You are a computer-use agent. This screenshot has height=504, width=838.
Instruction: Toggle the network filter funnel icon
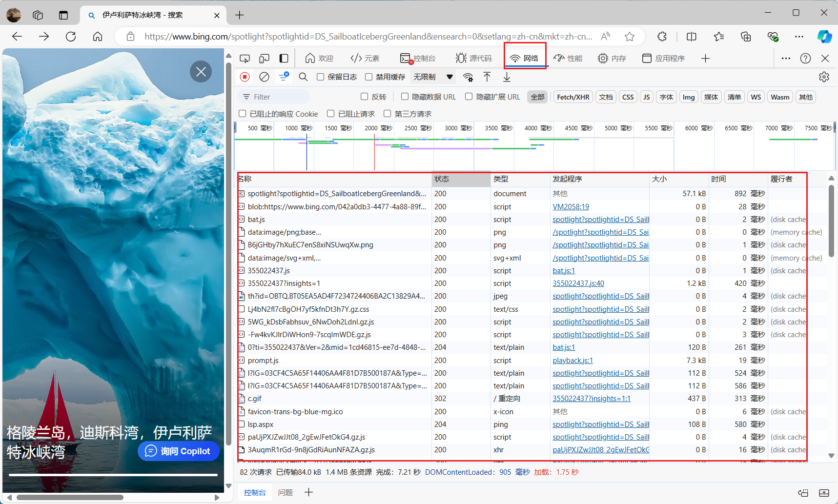(284, 77)
